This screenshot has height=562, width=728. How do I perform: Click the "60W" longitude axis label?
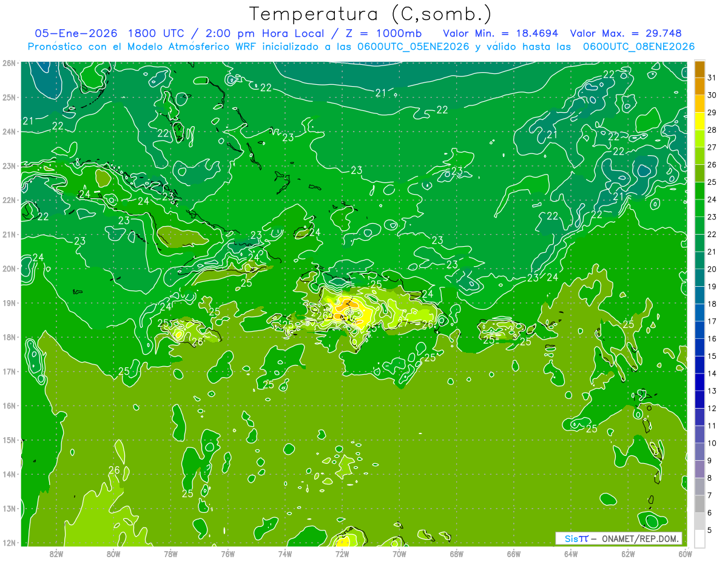point(685,554)
